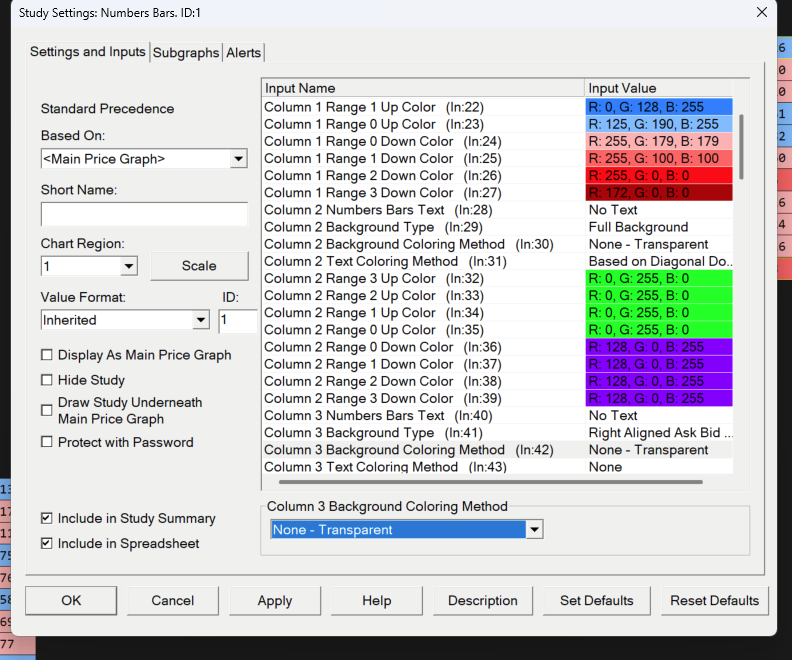
Task: Open the Chart Region dropdown
Action: tap(128, 266)
